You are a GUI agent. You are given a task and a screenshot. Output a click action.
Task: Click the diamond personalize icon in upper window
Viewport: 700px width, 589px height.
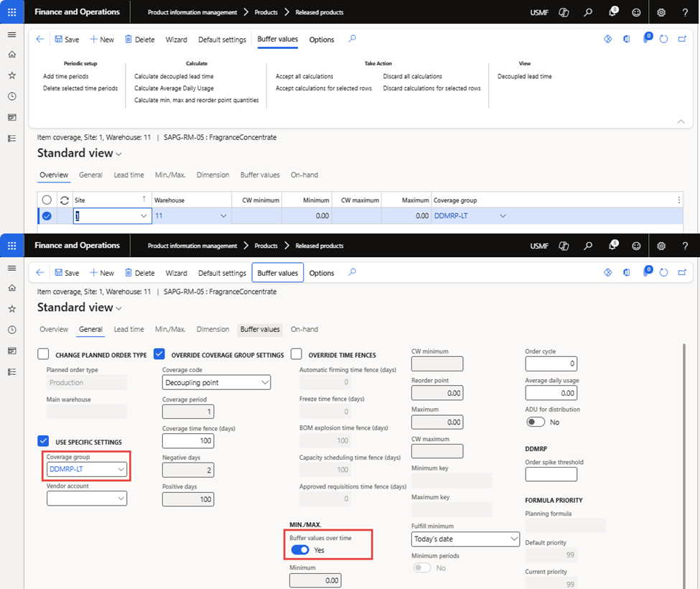[x=607, y=39]
